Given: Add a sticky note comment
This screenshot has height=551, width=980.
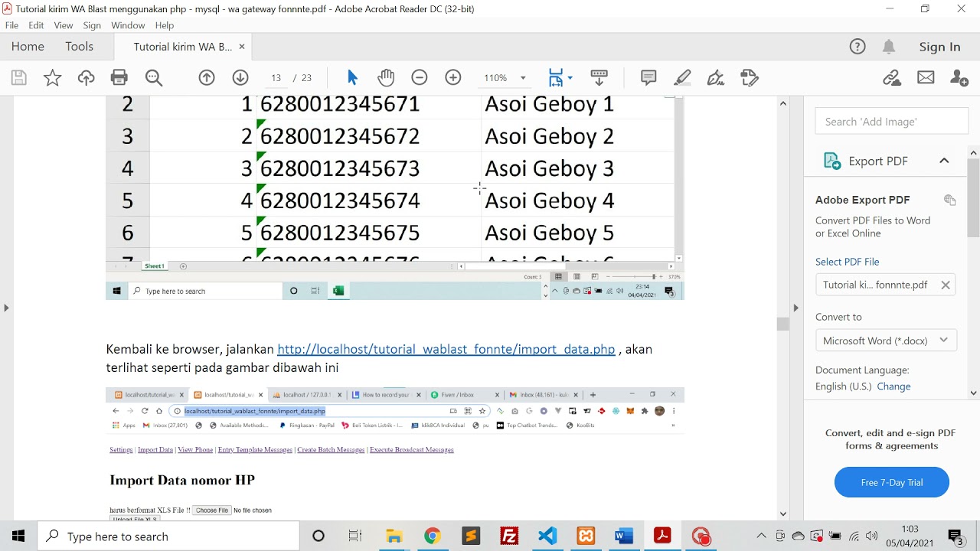Looking at the screenshot, I should tap(648, 77).
